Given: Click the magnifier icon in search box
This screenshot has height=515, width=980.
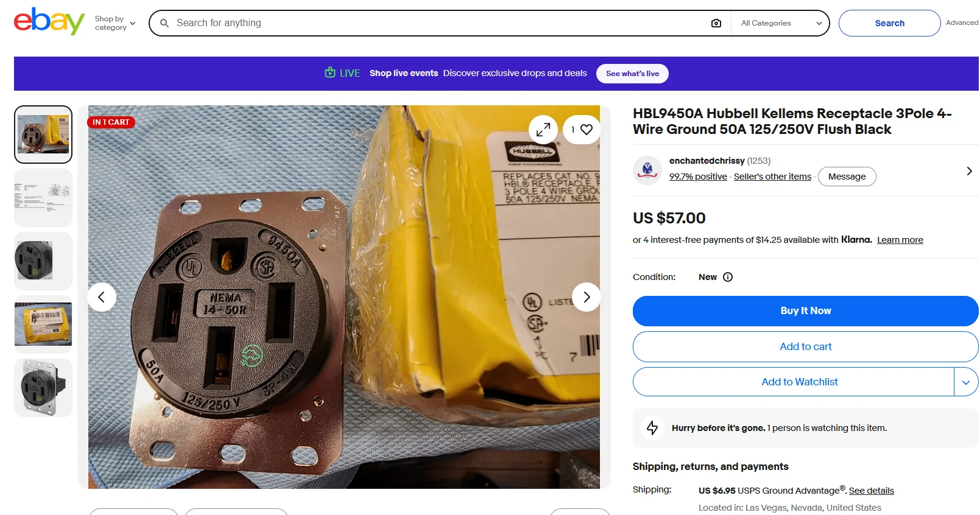Looking at the screenshot, I should coord(164,23).
